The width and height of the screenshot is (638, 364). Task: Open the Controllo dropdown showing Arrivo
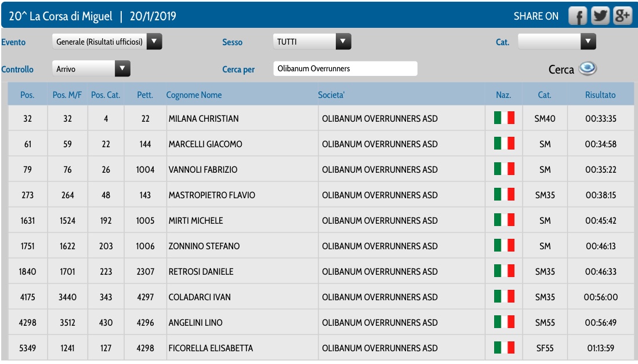(x=91, y=69)
